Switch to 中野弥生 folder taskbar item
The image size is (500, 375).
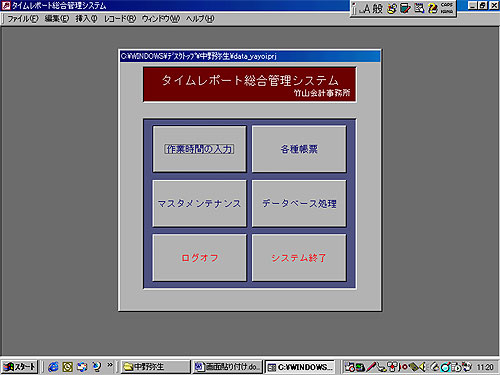point(155,367)
